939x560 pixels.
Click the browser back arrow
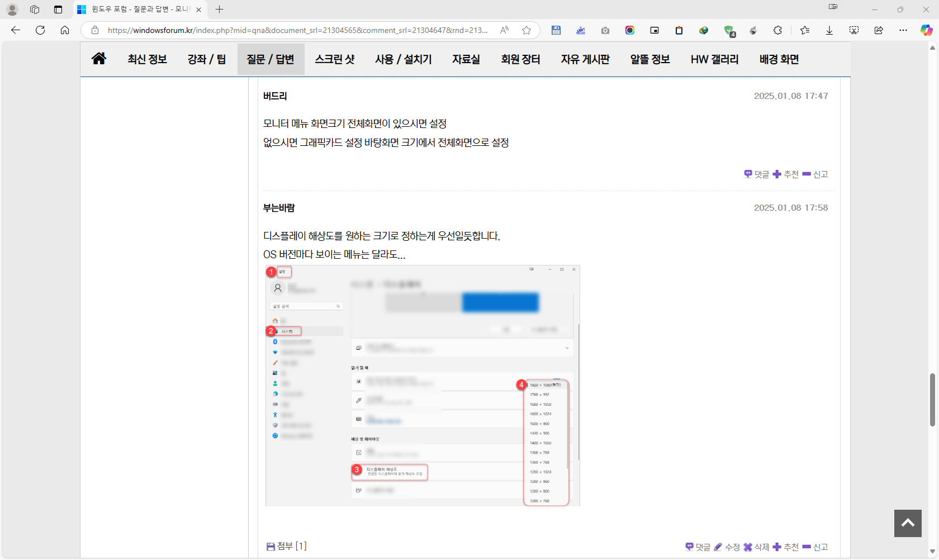[x=16, y=30]
